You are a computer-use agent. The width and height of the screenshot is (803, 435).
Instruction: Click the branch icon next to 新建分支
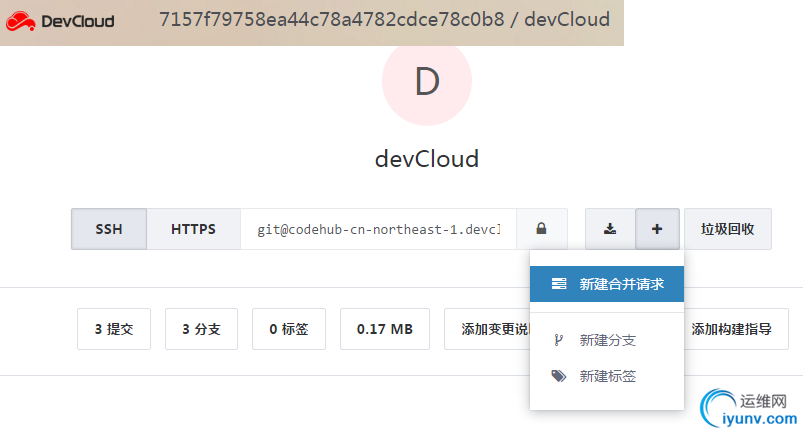pos(558,340)
